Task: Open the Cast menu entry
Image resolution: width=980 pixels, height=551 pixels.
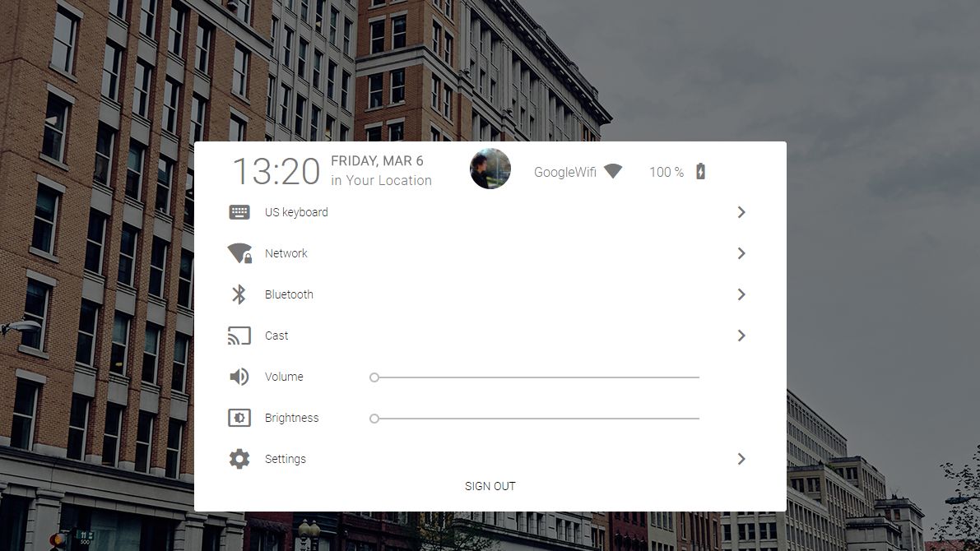Action: click(490, 336)
